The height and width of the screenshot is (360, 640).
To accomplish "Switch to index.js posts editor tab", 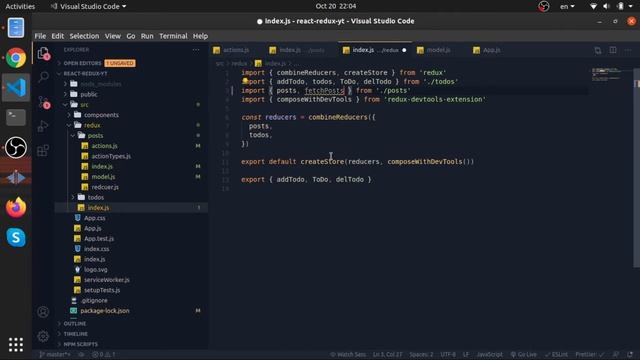I will click(x=302, y=50).
